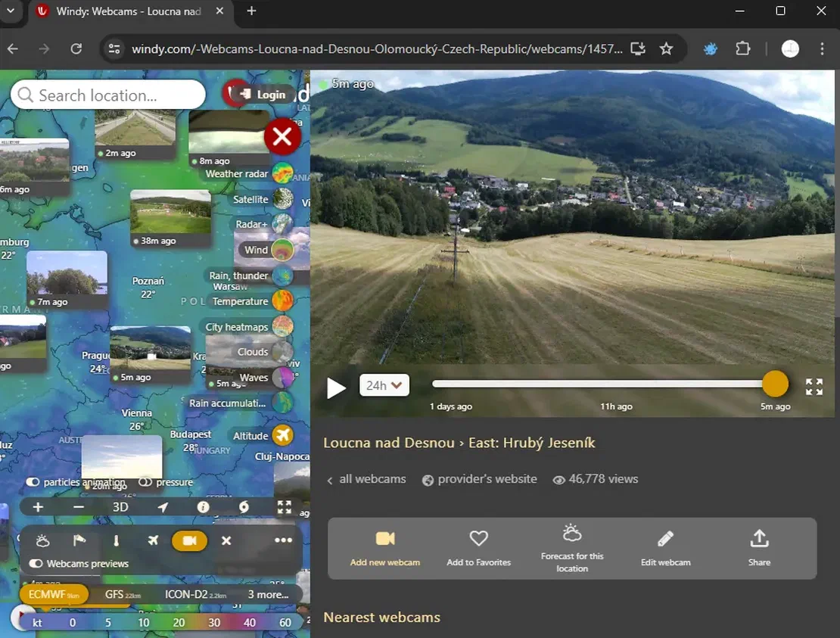Disable the particles animation toggle
This screenshot has width=840, height=638.
pos(33,482)
